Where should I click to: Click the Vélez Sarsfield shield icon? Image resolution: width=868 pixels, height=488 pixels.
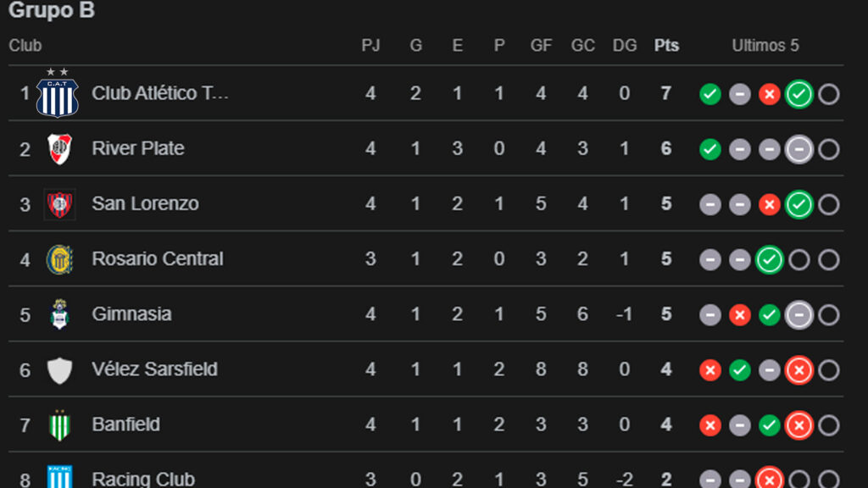59,370
